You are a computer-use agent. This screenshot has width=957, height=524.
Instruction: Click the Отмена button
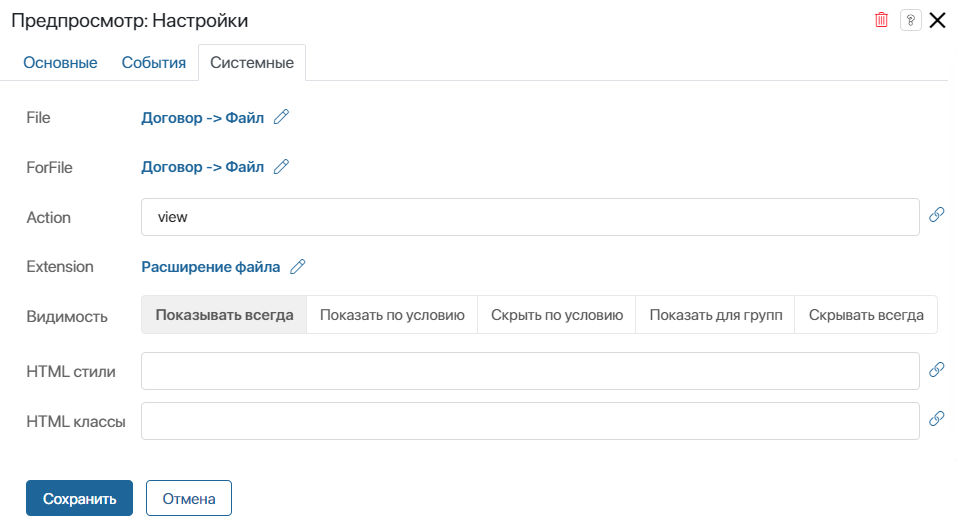pyautogui.click(x=189, y=498)
